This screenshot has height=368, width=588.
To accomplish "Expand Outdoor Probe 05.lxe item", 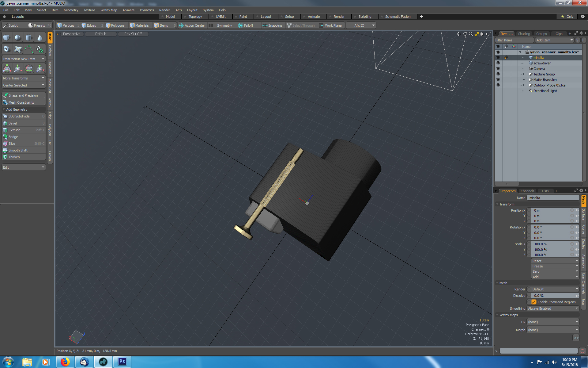I will click(524, 85).
